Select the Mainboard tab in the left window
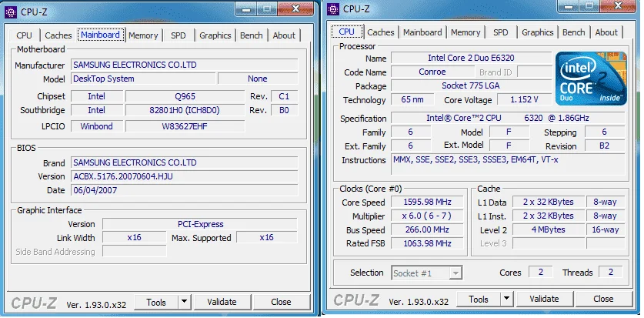 (100, 35)
